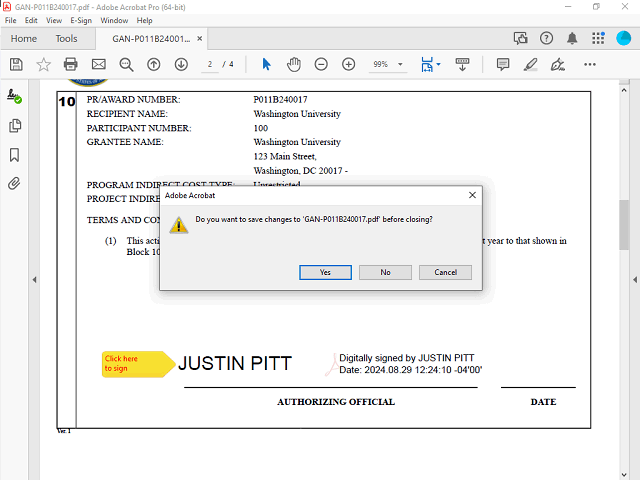Screen dimensions: 640x480
Task: Collapse the left navigation pane arrow
Action: point(35,280)
